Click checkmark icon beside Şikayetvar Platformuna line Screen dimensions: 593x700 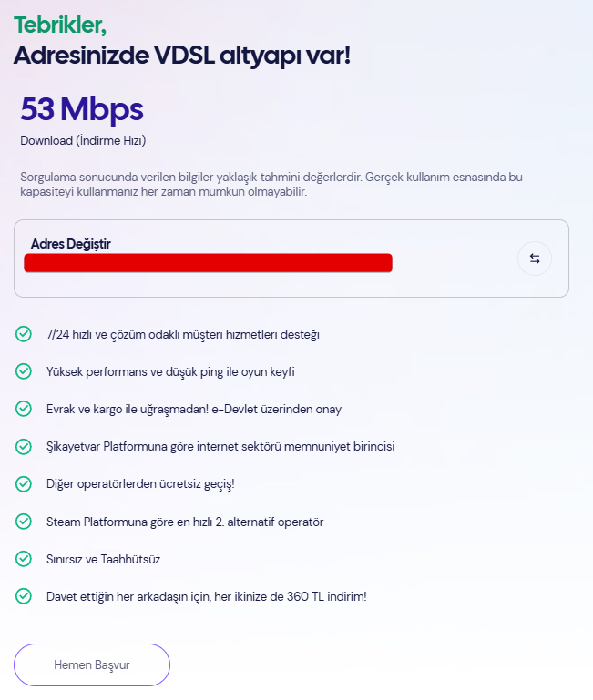click(24, 447)
